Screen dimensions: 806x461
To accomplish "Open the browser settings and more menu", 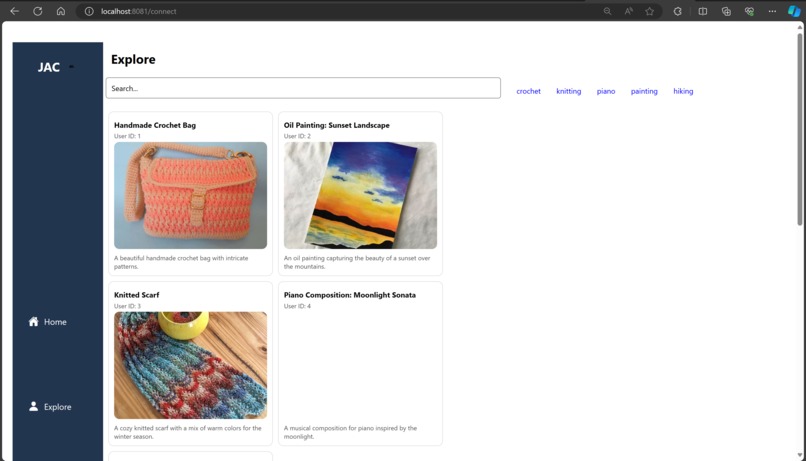I will [x=772, y=11].
